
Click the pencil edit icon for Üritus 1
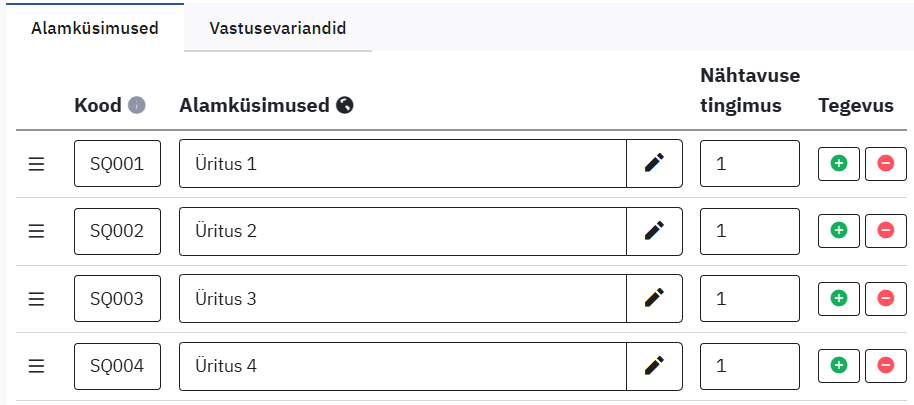(x=654, y=163)
